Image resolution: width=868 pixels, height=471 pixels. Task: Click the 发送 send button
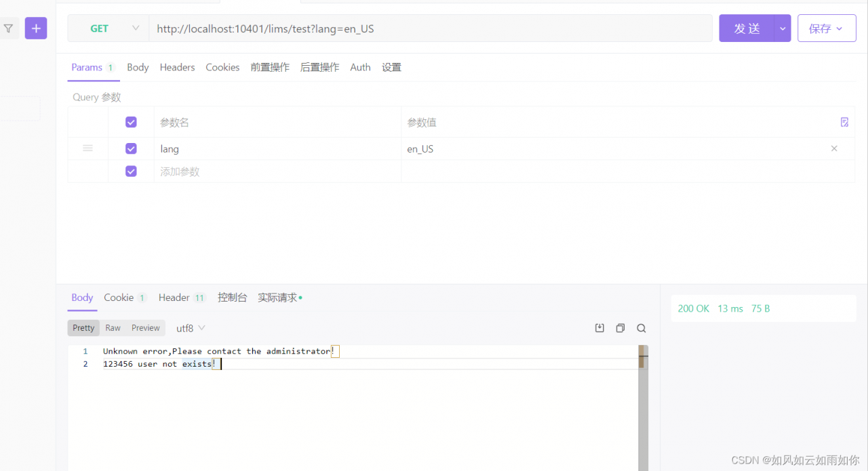[x=747, y=28]
